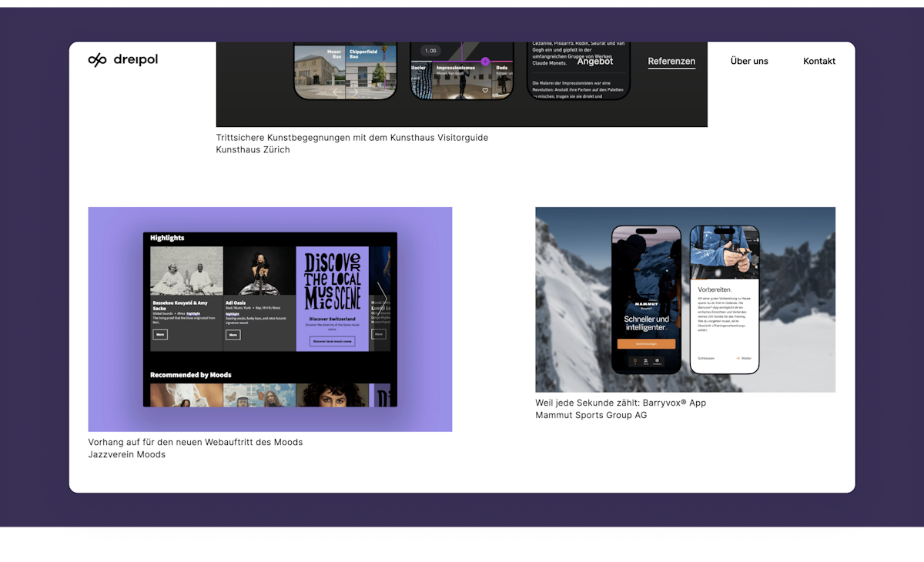Click the Barryvox App project title

click(x=621, y=403)
